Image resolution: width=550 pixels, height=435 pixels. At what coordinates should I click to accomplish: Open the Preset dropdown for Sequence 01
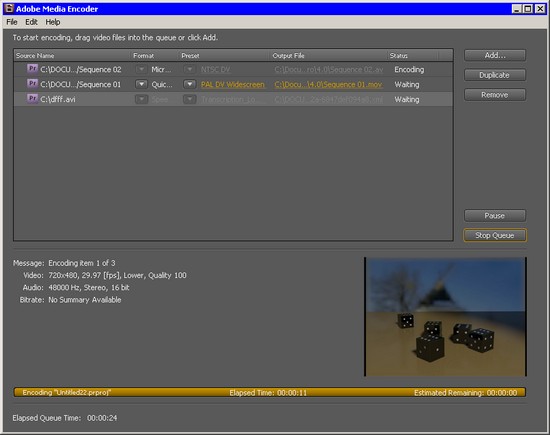tap(189, 84)
